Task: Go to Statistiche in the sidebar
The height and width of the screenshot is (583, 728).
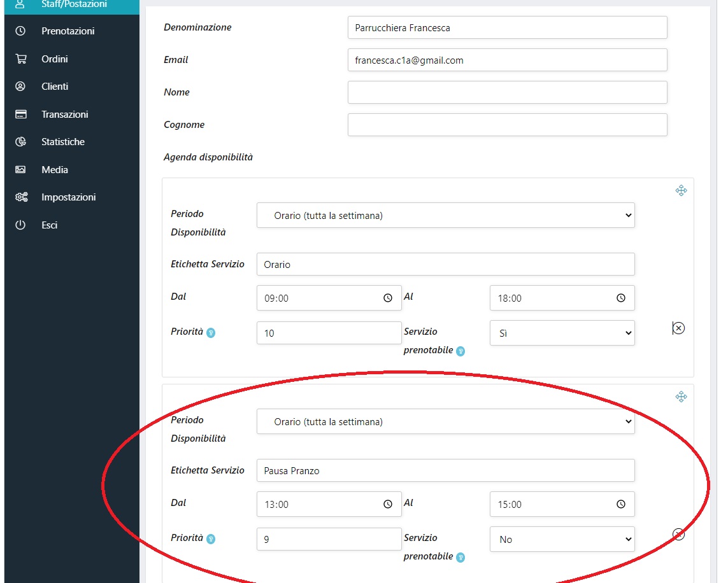Action: coord(62,142)
